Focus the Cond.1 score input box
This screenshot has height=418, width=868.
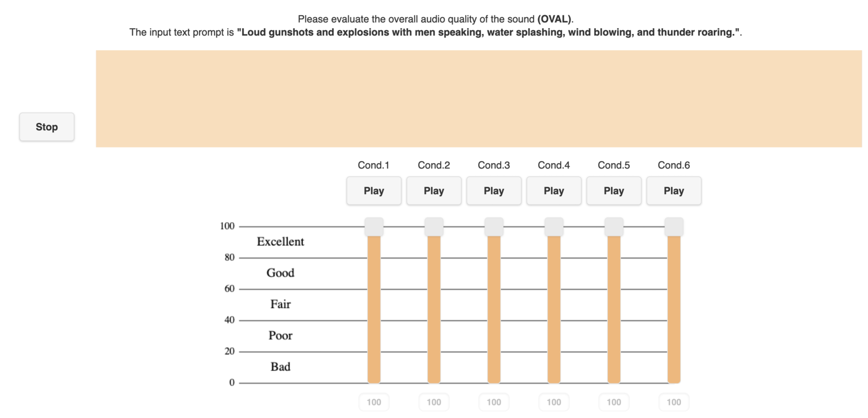374,402
